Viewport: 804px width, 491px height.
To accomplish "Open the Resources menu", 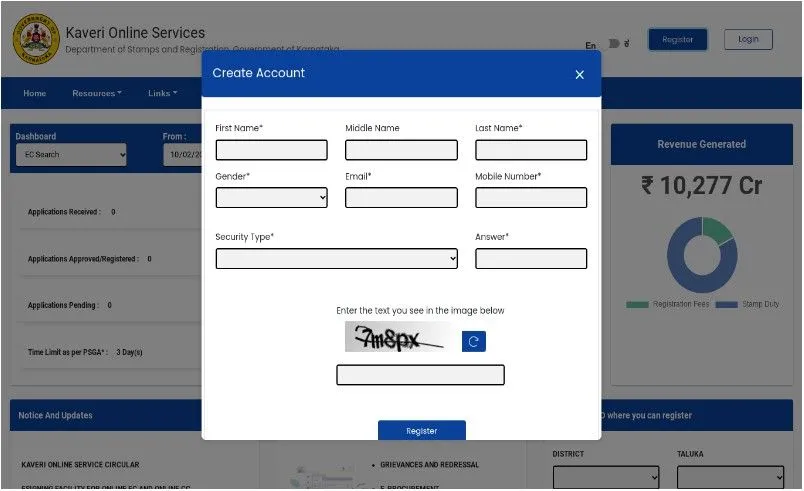I will [96, 94].
